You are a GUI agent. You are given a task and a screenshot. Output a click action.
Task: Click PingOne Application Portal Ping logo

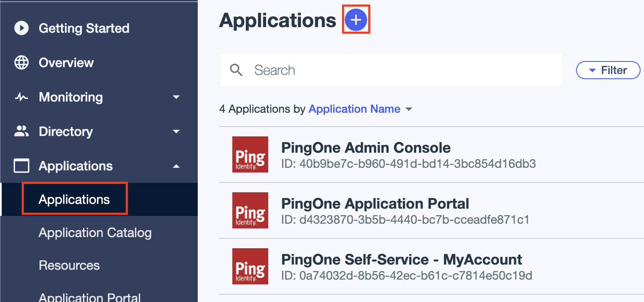(250, 210)
